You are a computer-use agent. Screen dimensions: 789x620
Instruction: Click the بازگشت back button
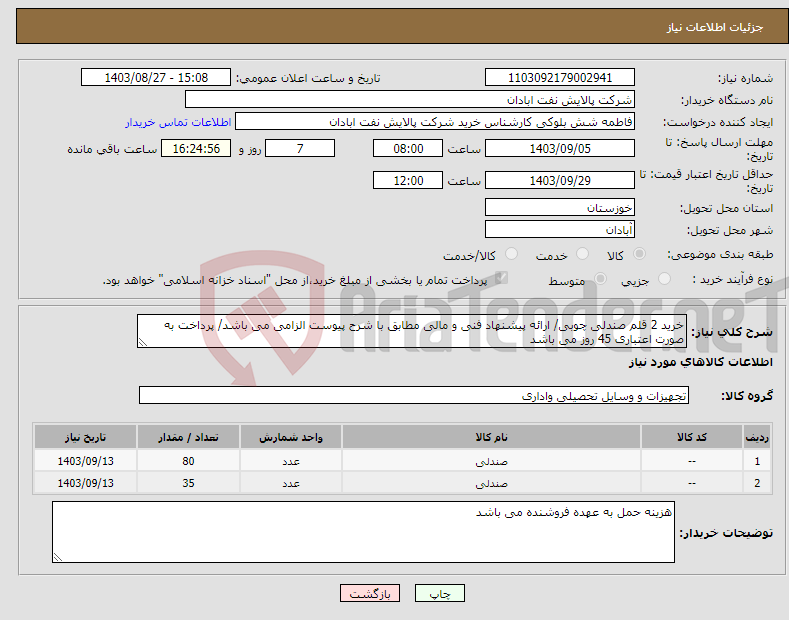pyautogui.click(x=370, y=594)
